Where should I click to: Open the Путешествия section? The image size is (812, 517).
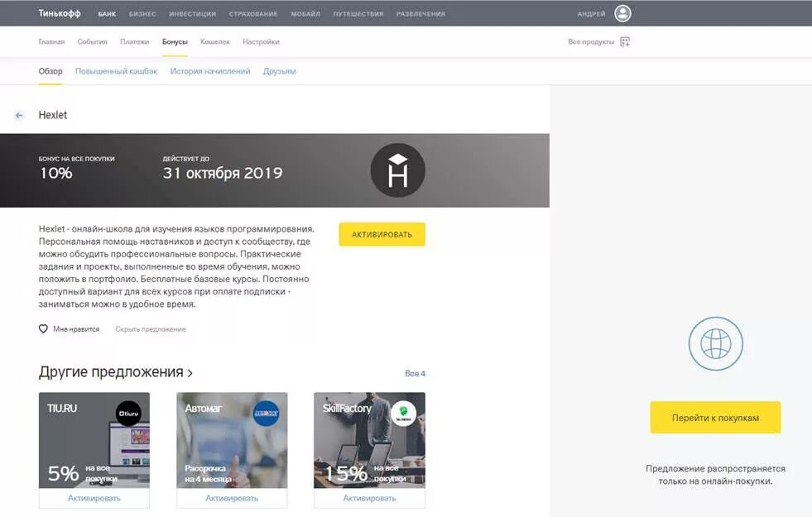coord(358,14)
